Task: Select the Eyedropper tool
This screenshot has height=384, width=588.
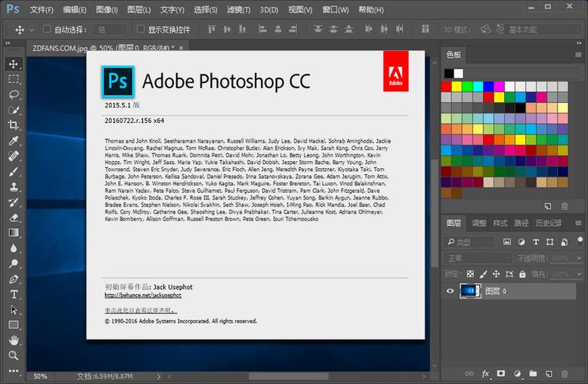Action: [x=14, y=141]
